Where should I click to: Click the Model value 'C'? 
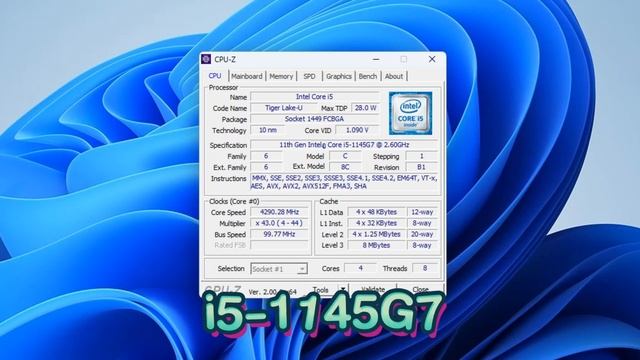345,156
